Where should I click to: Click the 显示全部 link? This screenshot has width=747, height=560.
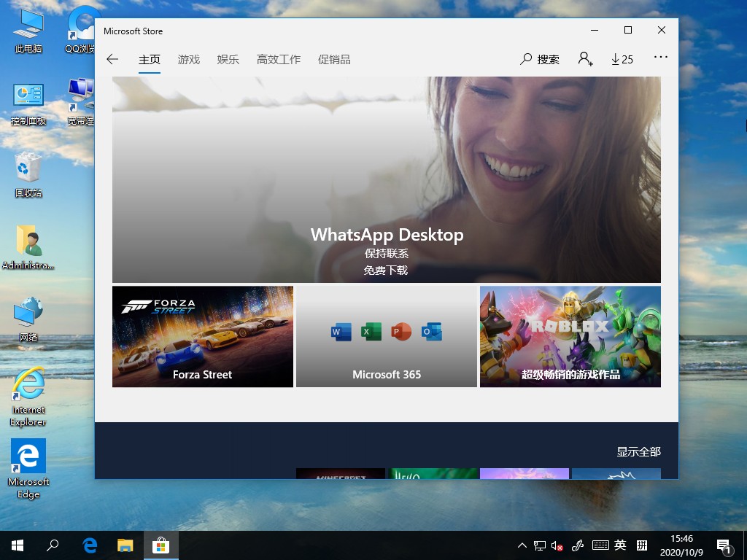(638, 451)
